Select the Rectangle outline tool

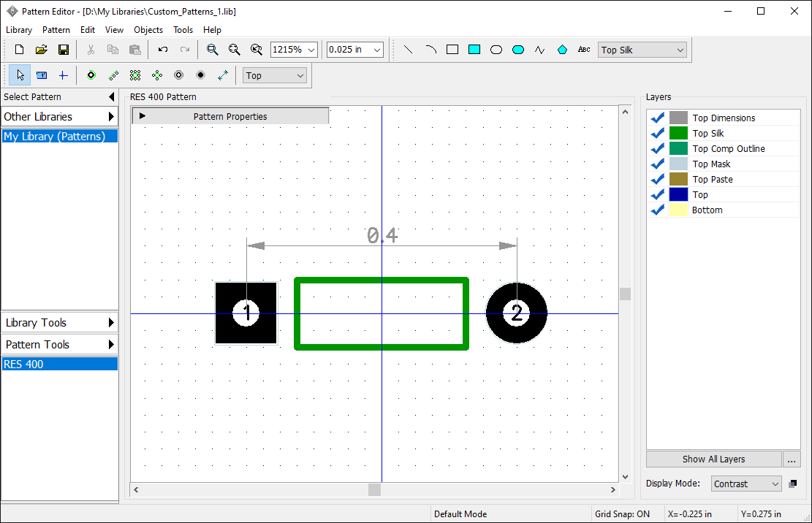(x=452, y=50)
